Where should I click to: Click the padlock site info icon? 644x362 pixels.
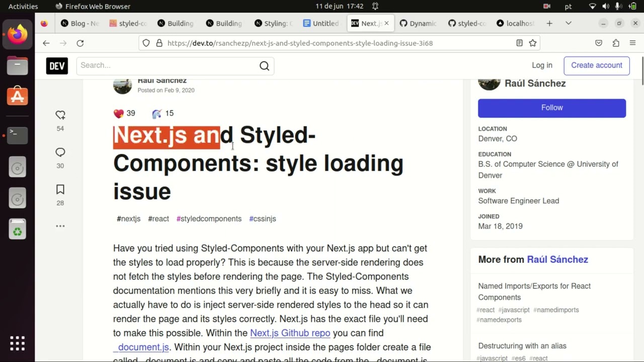point(159,43)
